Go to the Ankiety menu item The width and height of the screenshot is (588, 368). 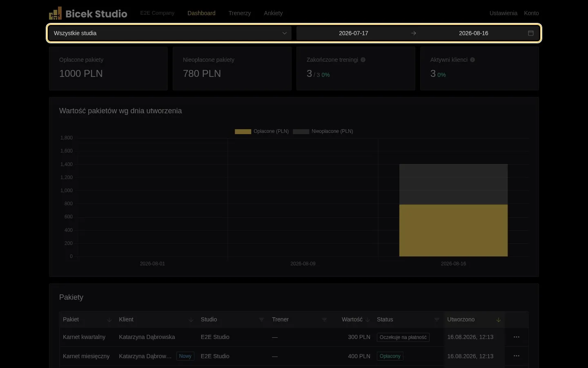tap(273, 13)
